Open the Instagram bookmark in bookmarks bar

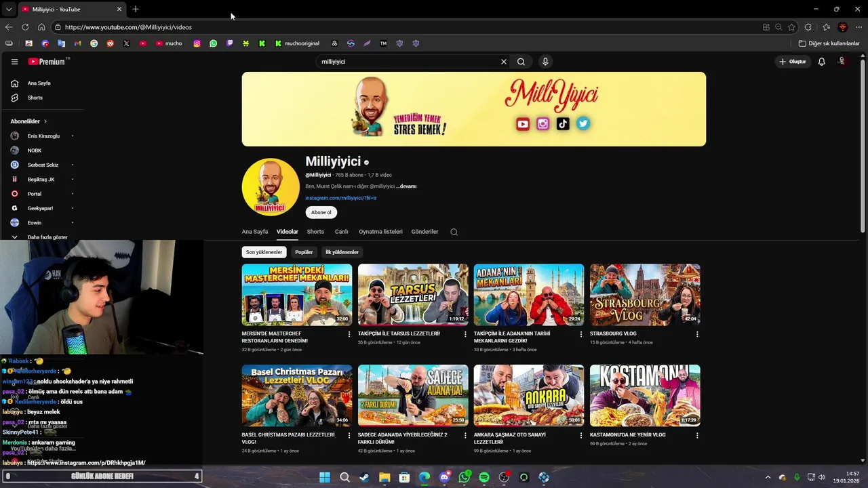pos(197,43)
